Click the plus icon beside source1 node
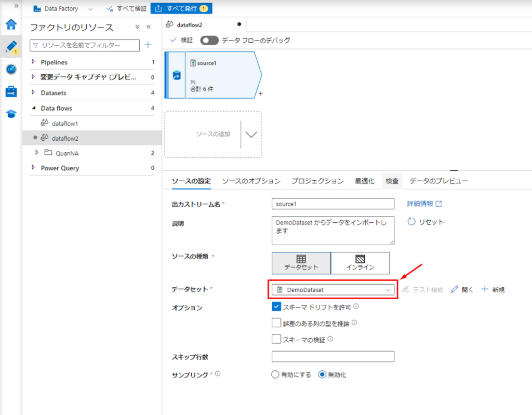The width and height of the screenshot is (532, 415). pyautogui.click(x=261, y=93)
